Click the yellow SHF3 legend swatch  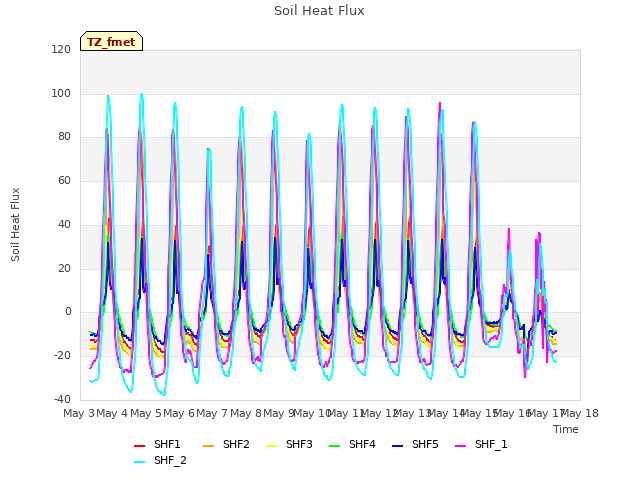pos(271,446)
